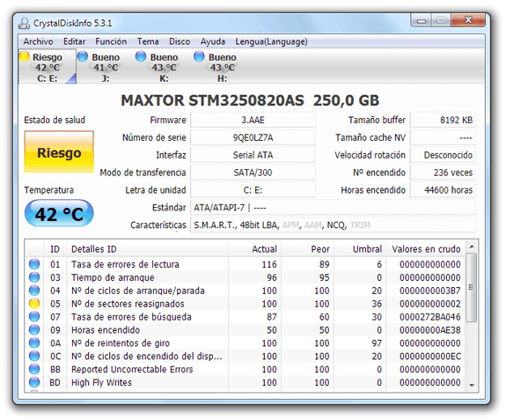
Task: Click raw value 00000000AE38
Action: [x=429, y=330]
